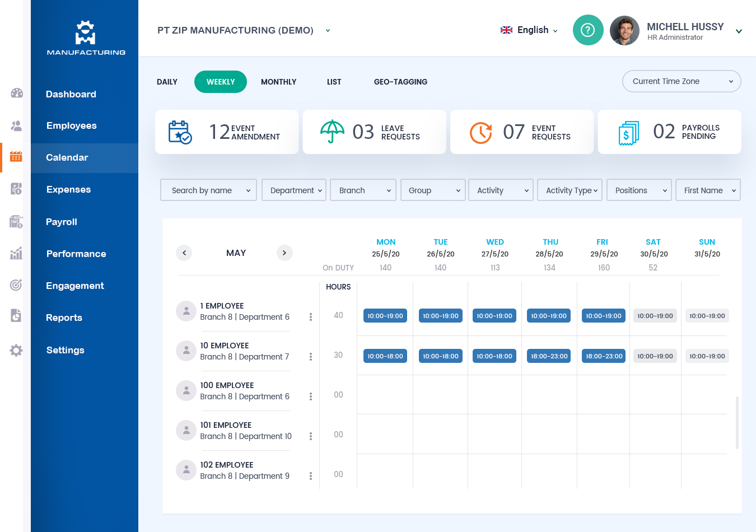Click the Settings gear icon in sidebar
This screenshot has height=532, width=756.
pos(16,350)
